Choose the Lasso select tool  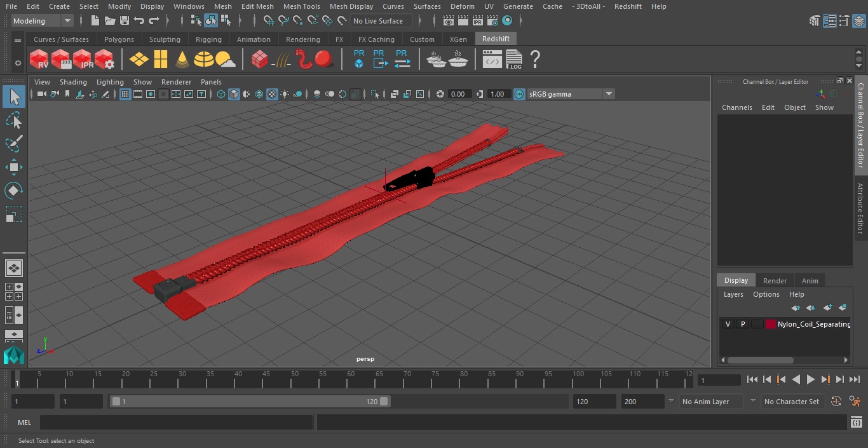click(14, 121)
